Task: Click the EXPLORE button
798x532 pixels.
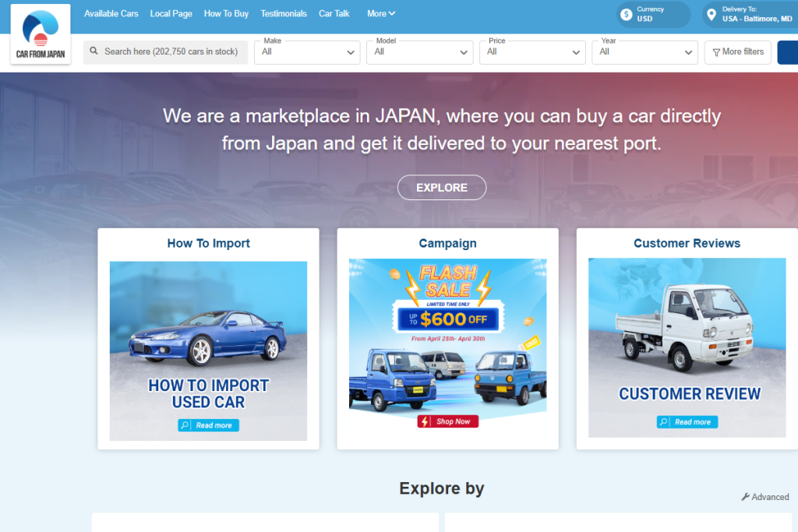Action: pyautogui.click(x=442, y=188)
